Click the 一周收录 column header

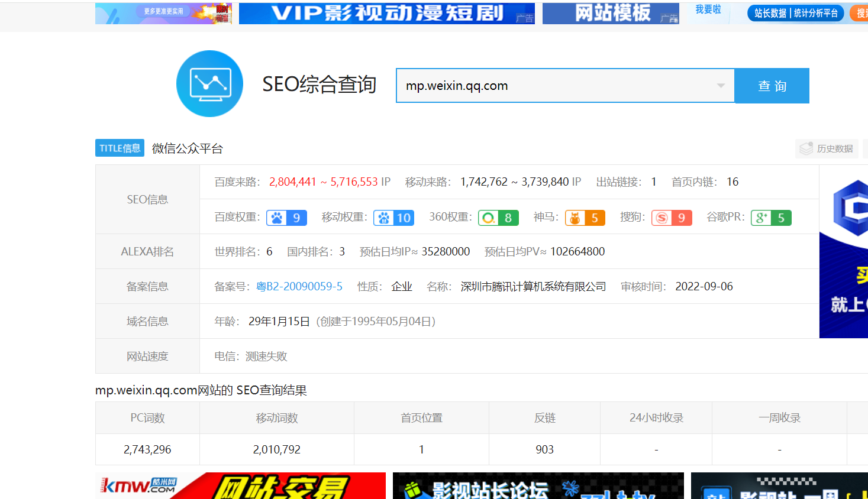point(779,418)
